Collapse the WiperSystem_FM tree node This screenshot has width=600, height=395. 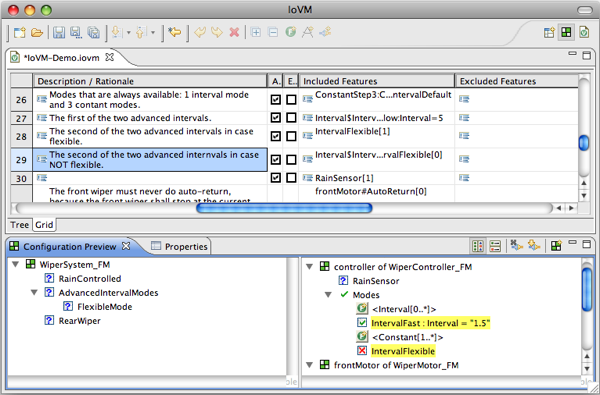click(16, 264)
